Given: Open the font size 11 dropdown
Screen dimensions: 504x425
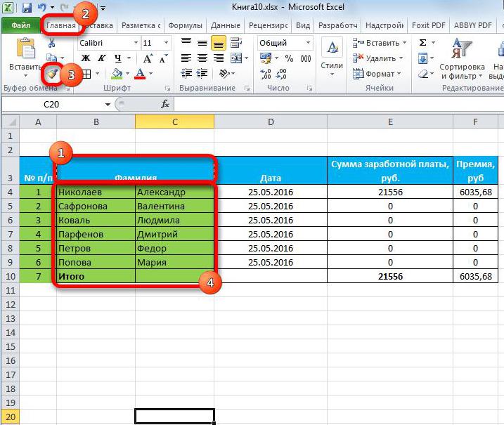Looking at the screenshot, I should (166, 43).
